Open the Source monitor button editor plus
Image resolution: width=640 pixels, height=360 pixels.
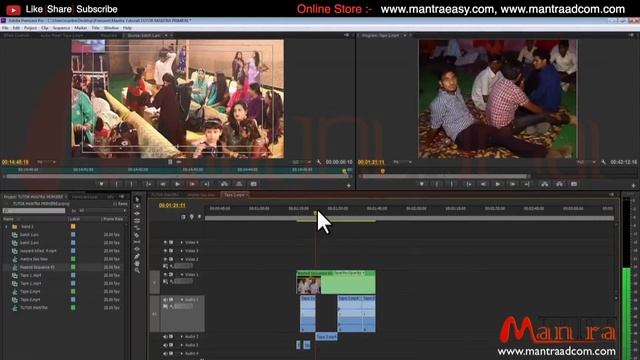coord(349,186)
